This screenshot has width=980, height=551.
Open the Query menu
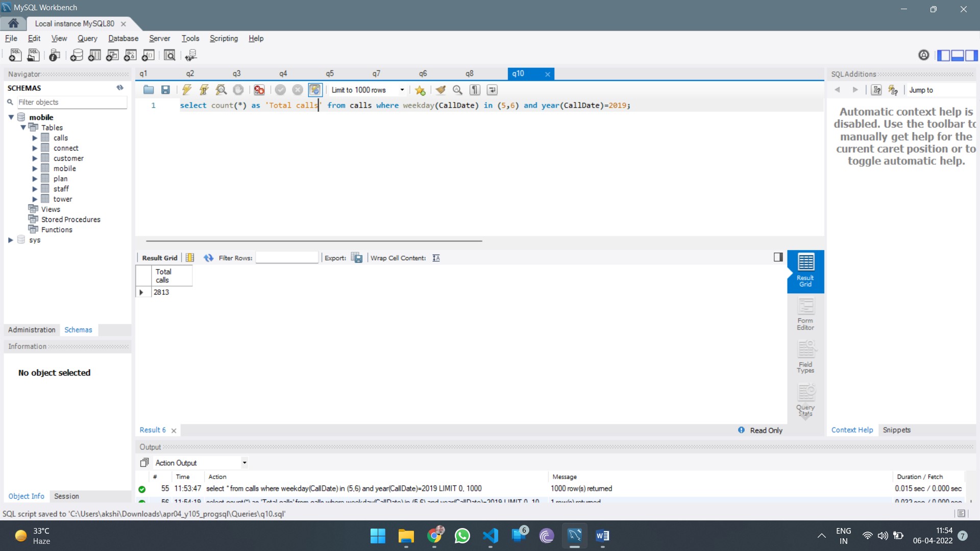tap(87, 38)
